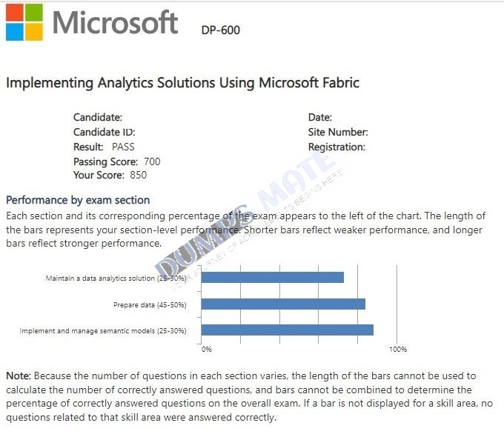Click the Microsoft four-square logo
504x434 pixels.
(24, 22)
